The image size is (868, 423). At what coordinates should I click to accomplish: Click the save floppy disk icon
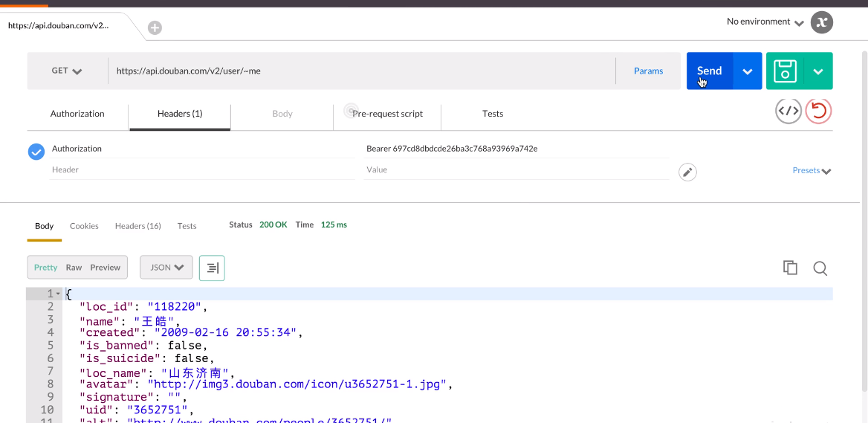click(x=785, y=71)
